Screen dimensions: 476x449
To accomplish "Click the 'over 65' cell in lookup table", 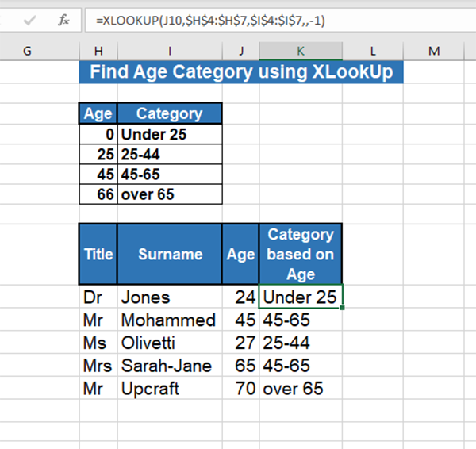I will (169, 194).
